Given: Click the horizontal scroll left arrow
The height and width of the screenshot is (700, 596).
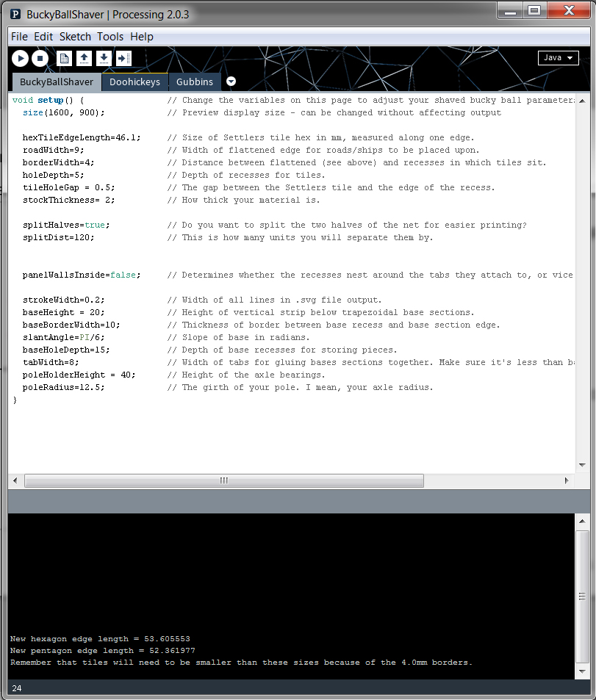Looking at the screenshot, I should pos(15,481).
